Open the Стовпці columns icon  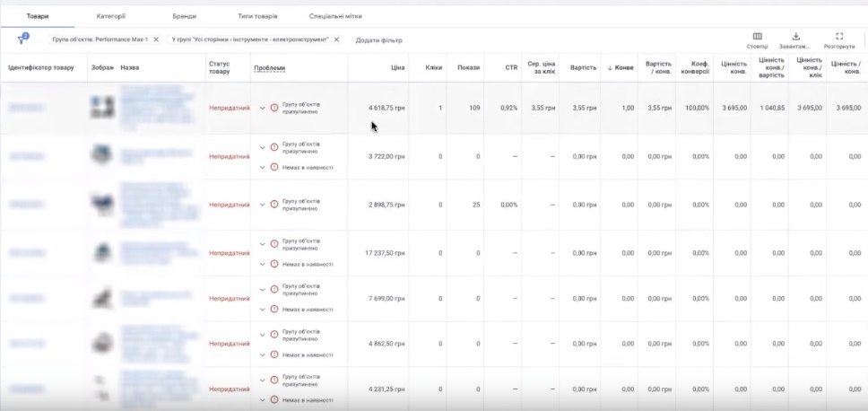[x=758, y=37]
